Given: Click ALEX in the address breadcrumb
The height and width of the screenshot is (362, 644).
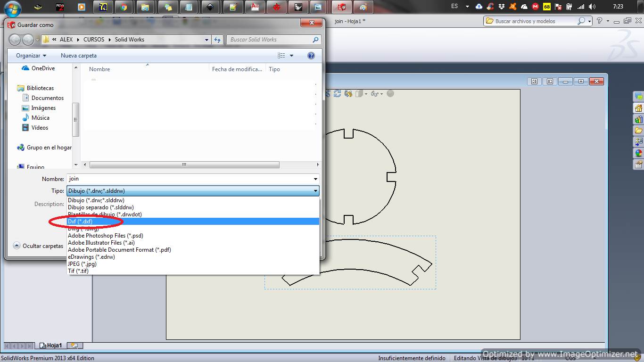Looking at the screenshot, I should 66,40.
